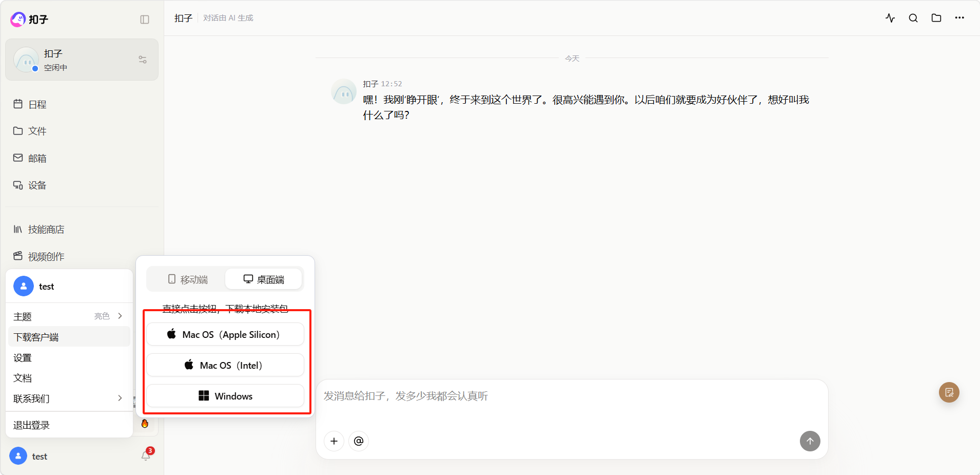
Task: Open the more options ellipsis menu
Action: click(959, 18)
